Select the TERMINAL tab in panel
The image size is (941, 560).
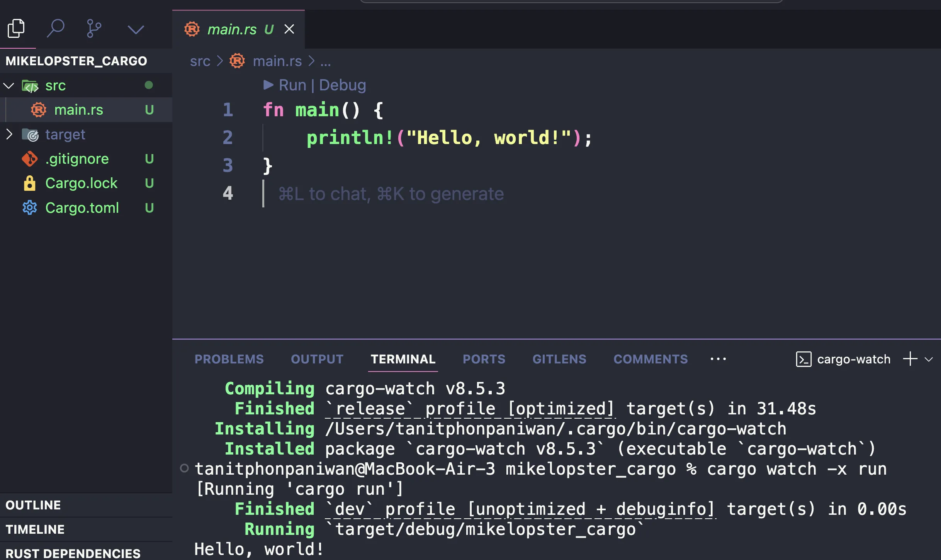click(403, 359)
